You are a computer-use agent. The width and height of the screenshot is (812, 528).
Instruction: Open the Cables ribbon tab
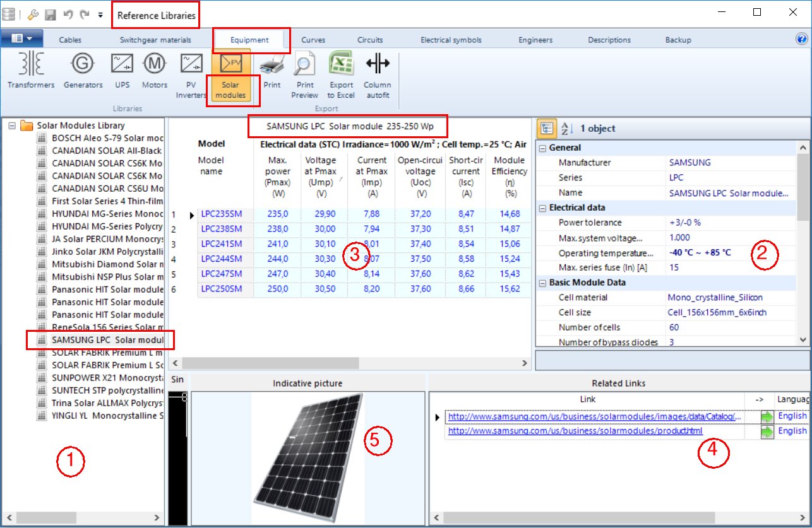point(71,39)
